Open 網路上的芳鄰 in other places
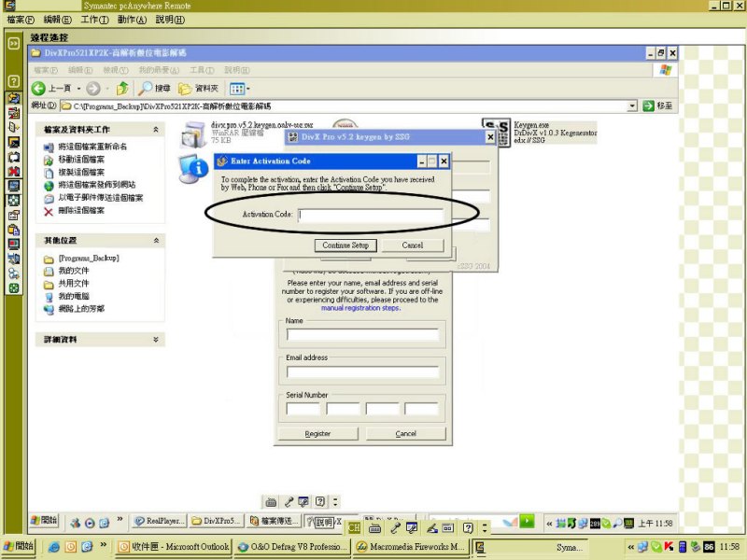747x560 pixels. [81, 309]
